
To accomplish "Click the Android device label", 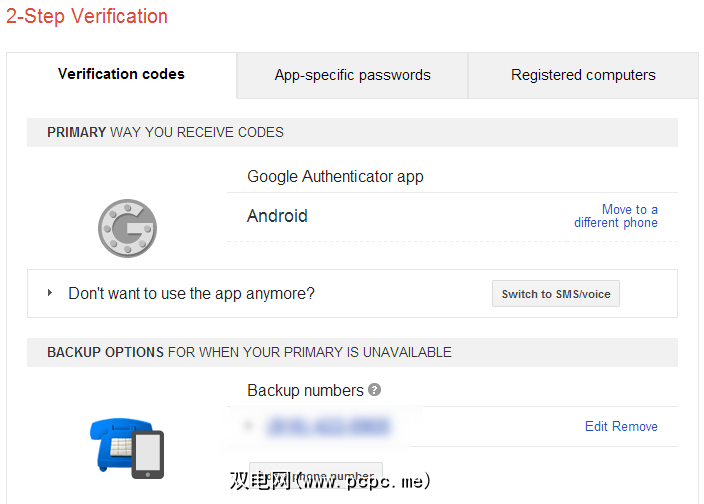I will click(x=277, y=216).
